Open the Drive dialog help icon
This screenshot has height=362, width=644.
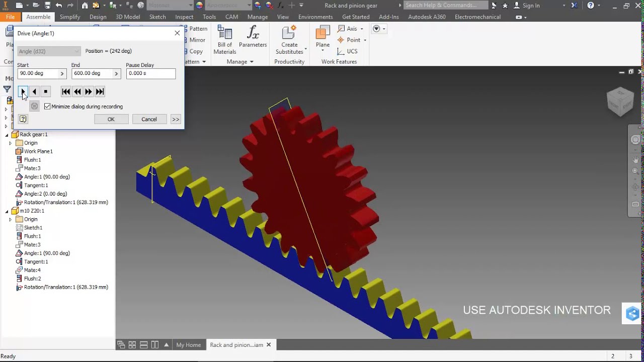click(23, 119)
